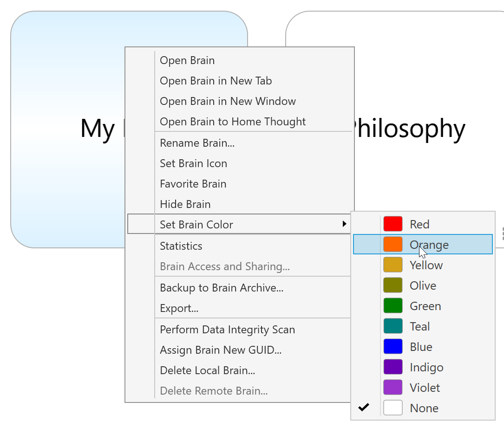Image resolution: width=504 pixels, height=428 pixels.
Task: Open the Rename Brain dialog
Action: (197, 143)
